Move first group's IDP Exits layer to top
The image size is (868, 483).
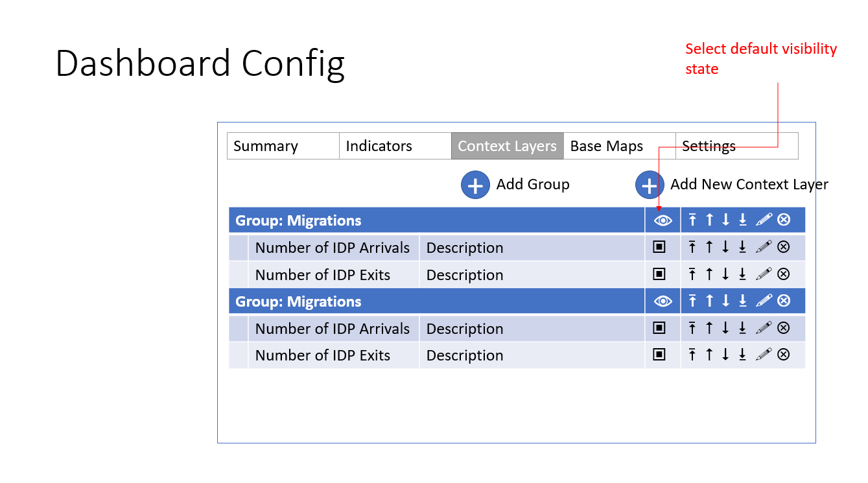click(x=692, y=274)
